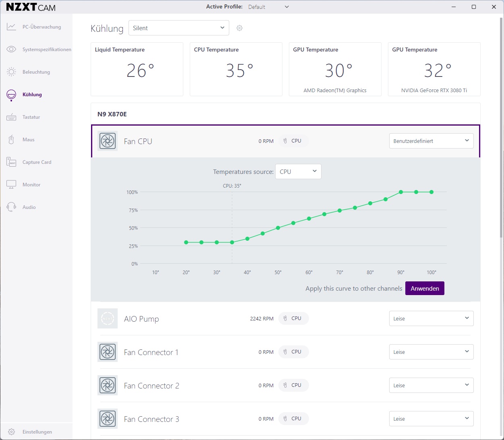Select the fan curve point at 100°

(x=431, y=192)
